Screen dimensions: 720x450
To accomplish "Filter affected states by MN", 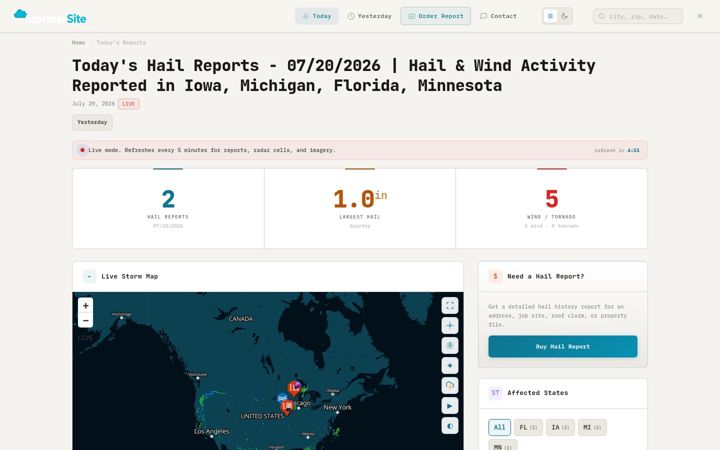I will [502, 445].
